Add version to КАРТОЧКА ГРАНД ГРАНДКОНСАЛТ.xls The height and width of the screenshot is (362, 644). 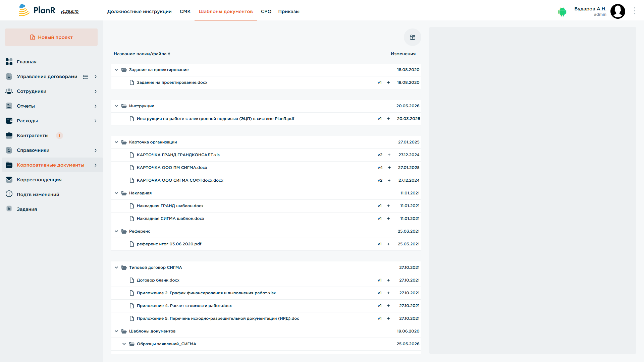tap(389, 155)
